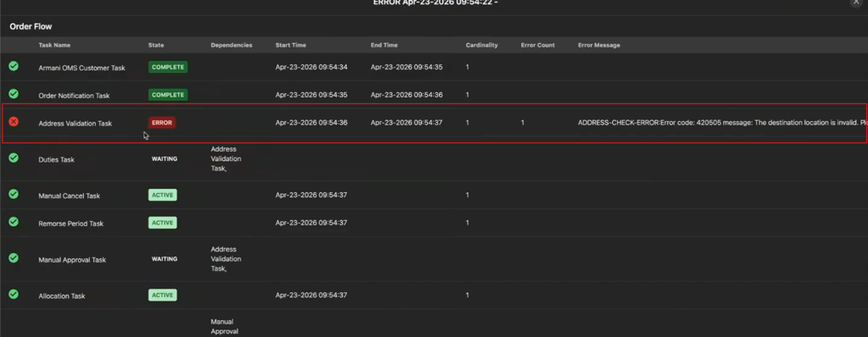The height and width of the screenshot is (337, 868).
Task: Select the Allocation Task name
Action: pyautogui.click(x=62, y=296)
